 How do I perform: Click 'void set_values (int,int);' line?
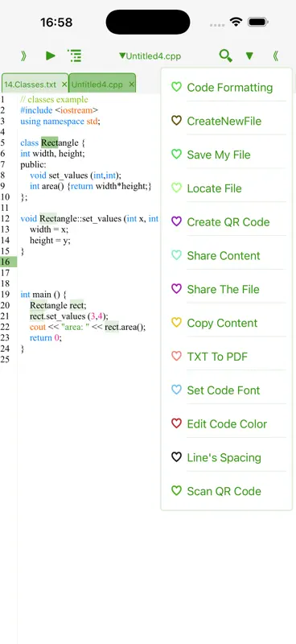(76, 175)
